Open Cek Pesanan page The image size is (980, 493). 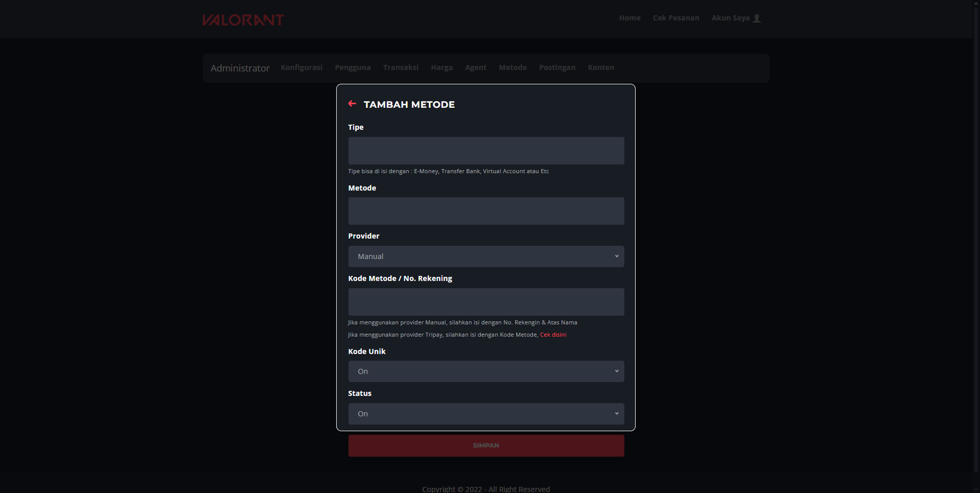676,18
